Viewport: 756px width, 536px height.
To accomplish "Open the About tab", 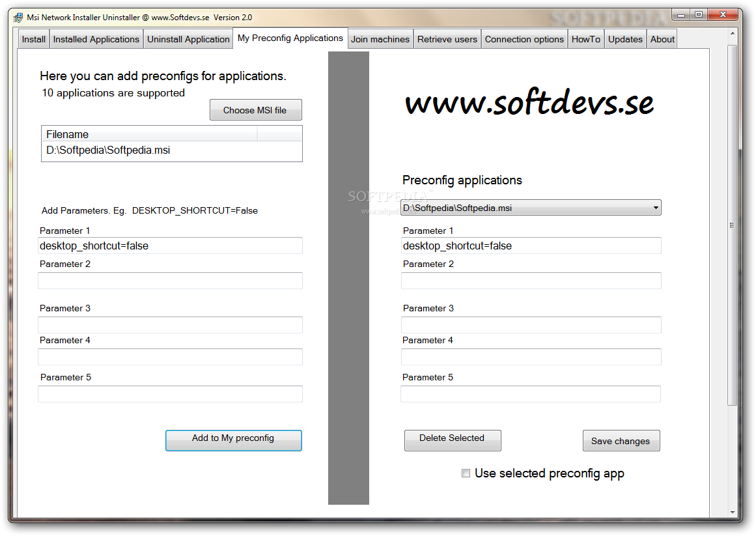I will 662,39.
